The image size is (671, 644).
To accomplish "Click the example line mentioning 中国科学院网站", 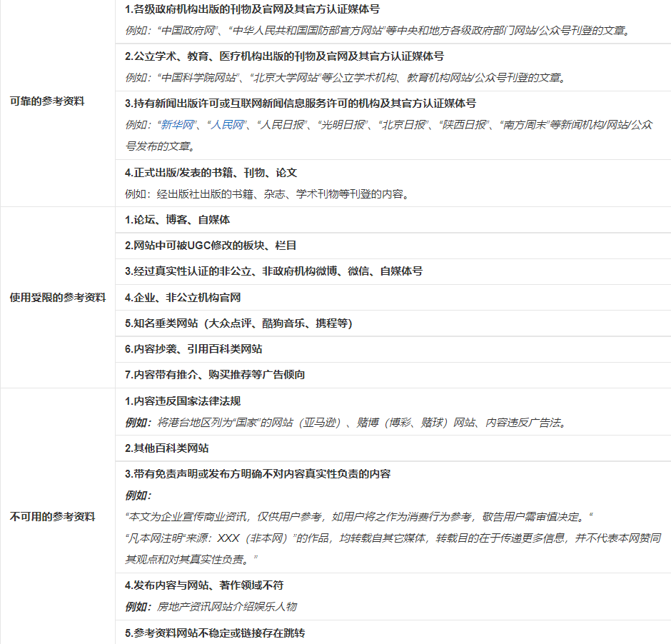I will [x=346, y=77].
